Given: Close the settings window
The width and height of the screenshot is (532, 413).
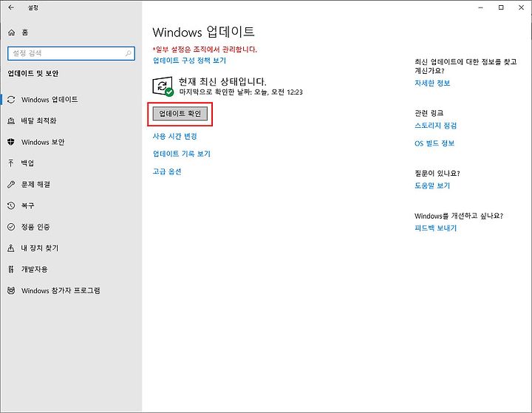Looking at the screenshot, I should [521, 7].
